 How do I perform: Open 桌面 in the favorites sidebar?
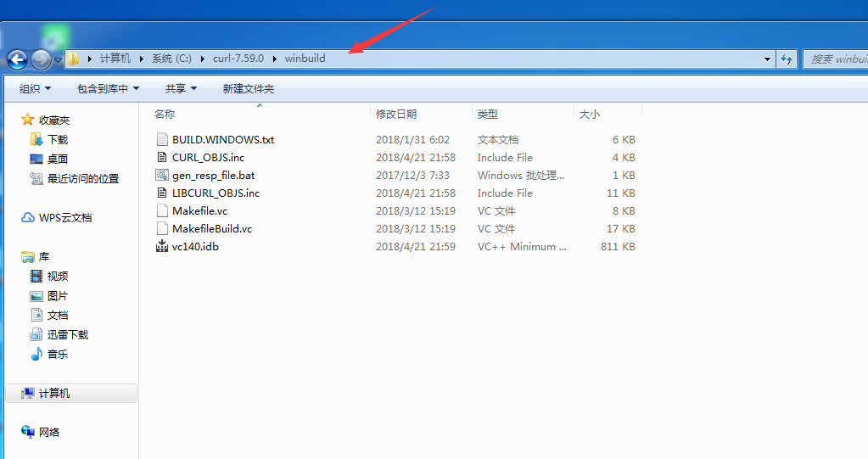tap(58, 159)
